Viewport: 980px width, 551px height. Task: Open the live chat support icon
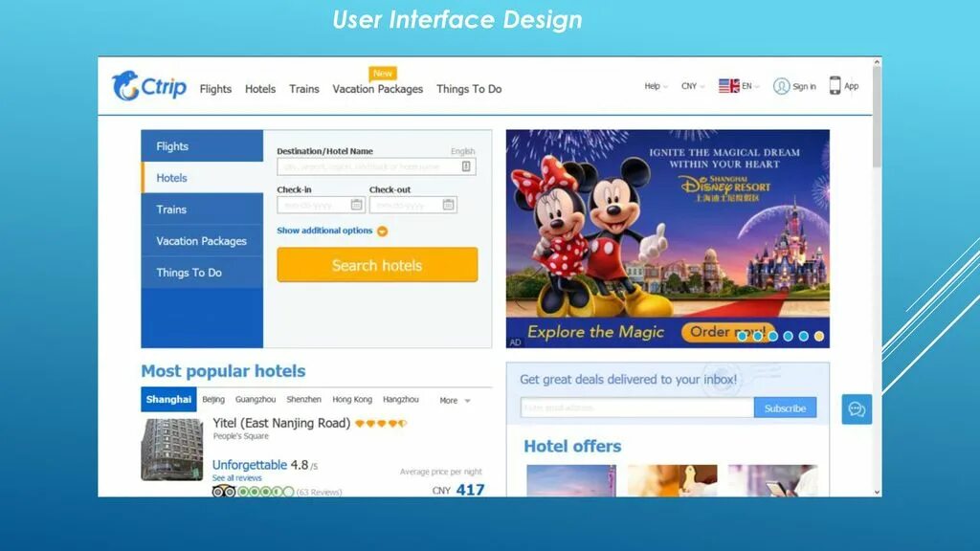[857, 409]
